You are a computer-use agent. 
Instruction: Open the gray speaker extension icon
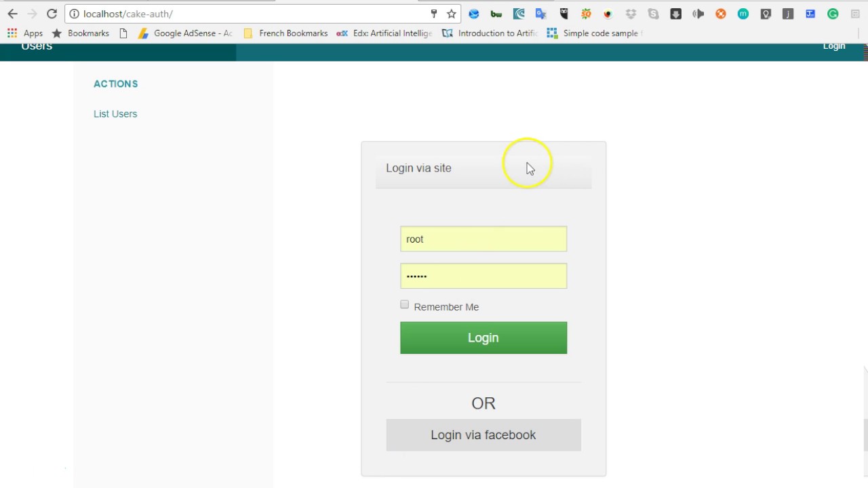coord(698,14)
